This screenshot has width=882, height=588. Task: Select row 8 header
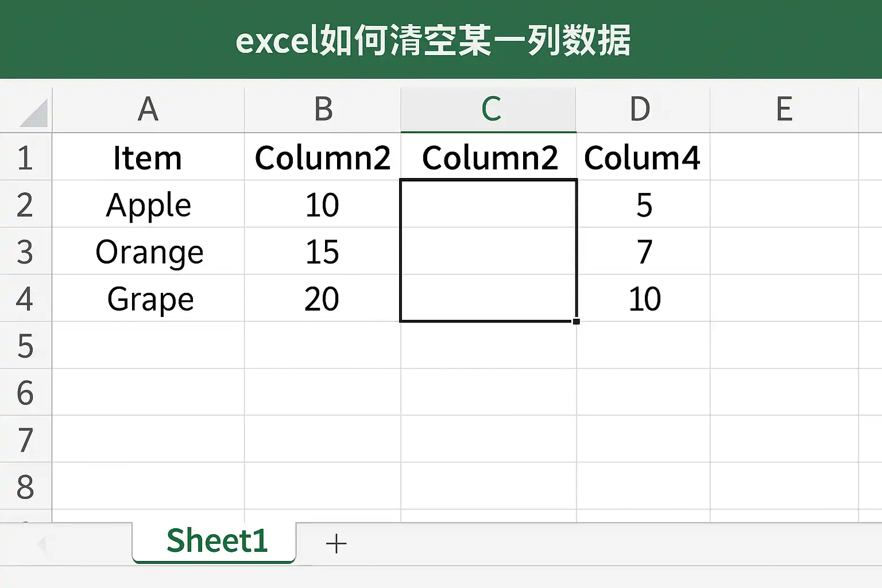coord(25,487)
